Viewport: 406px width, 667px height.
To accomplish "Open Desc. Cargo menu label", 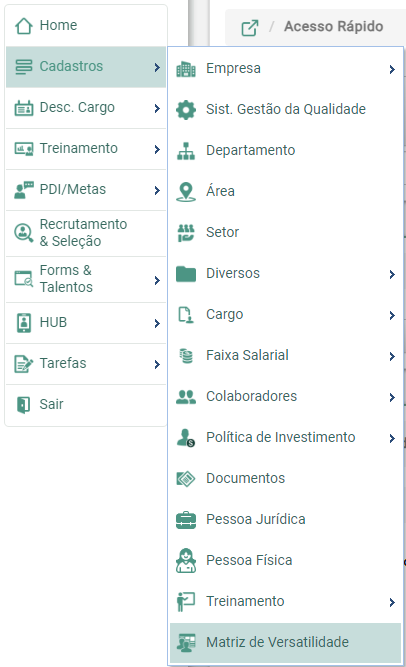I will [77, 108].
